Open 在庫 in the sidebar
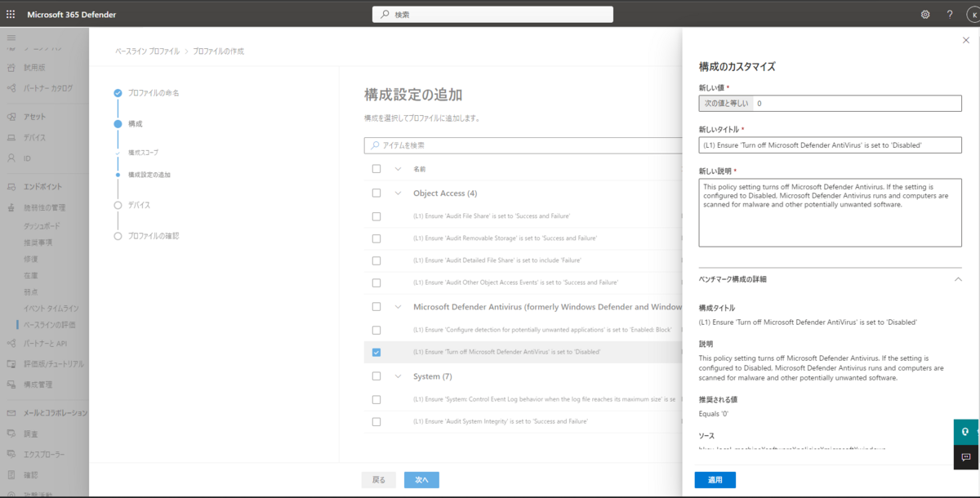 click(x=30, y=275)
